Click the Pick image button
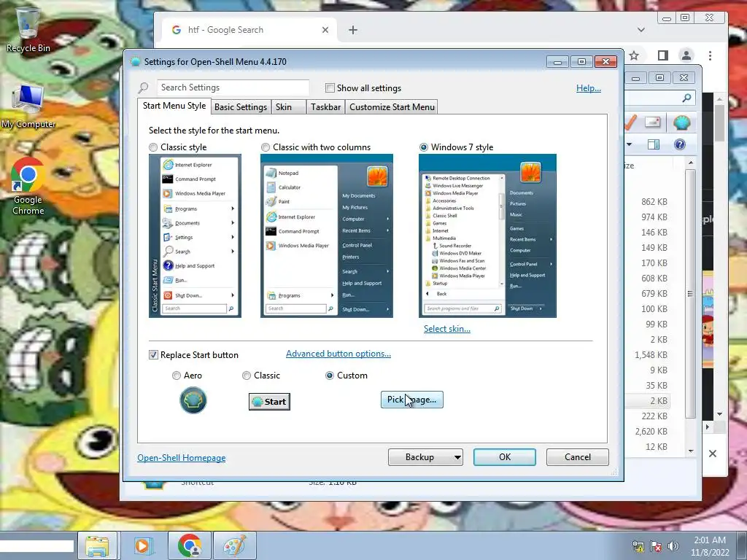The height and width of the screenshot is (560, 747). click(x=411, y=400)
